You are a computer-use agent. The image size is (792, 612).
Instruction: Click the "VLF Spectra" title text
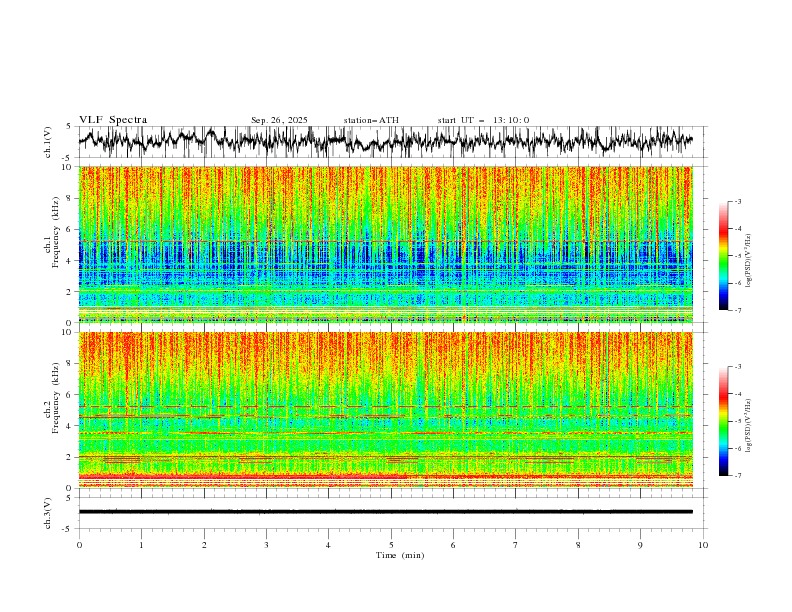(x=113, y=120)
